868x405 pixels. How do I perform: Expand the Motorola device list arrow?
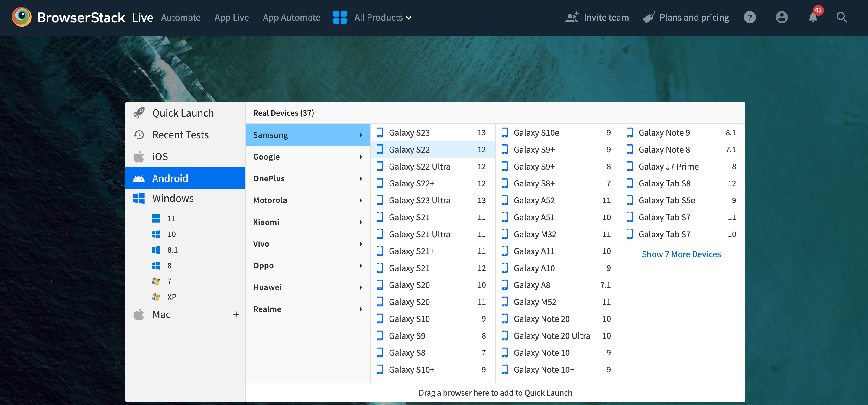point(361,200)
